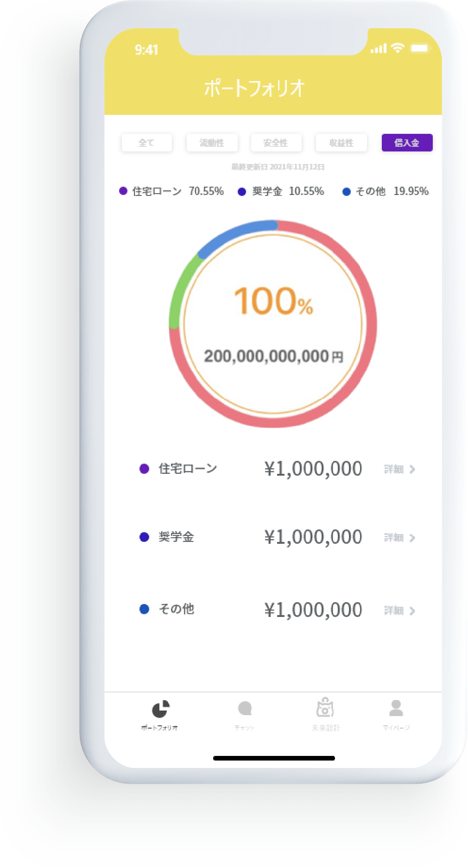Choose the 収益性 filter tab
The image size is (468, 868).
(342, 143)
